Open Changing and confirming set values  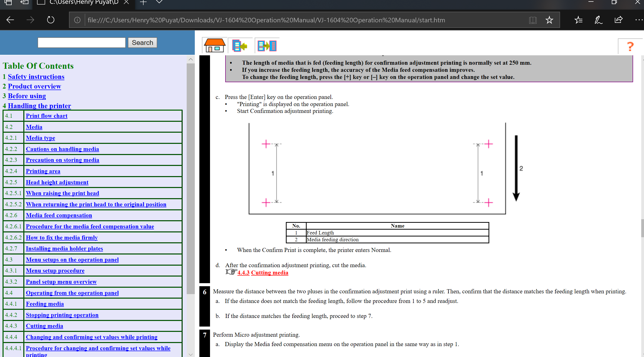(92, 337)
